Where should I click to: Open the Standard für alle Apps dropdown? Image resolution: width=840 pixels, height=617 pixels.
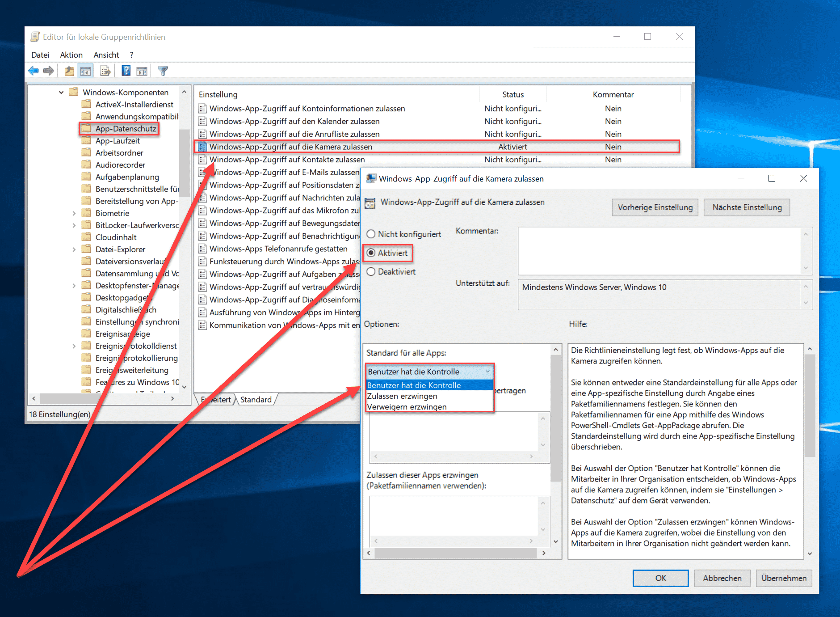click(x=430, y=372)
